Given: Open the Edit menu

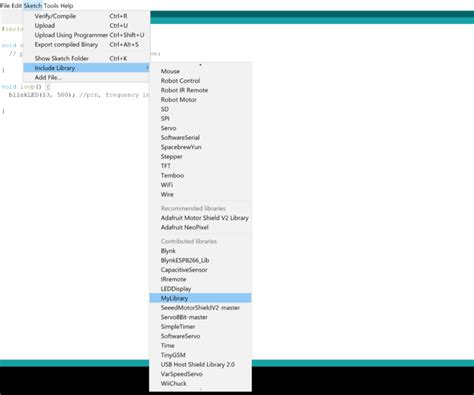Looking at the screenshot, I should click(17, 6).
